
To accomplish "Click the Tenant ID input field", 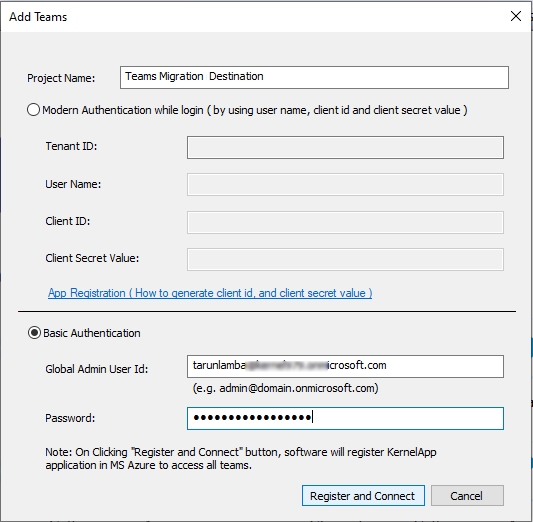I will pyautogui.click(x=345, y=147).
